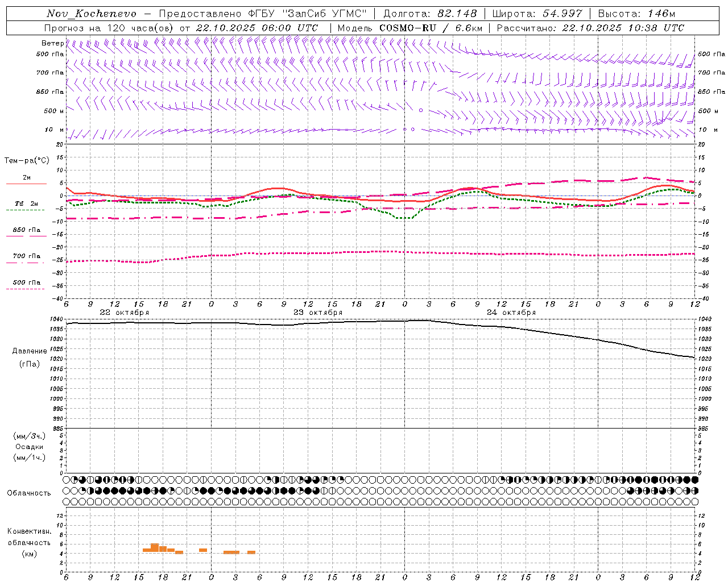Screen dimensions: 728x582
Task: Select the longitude value 82.148
Action: coord(458,14)
